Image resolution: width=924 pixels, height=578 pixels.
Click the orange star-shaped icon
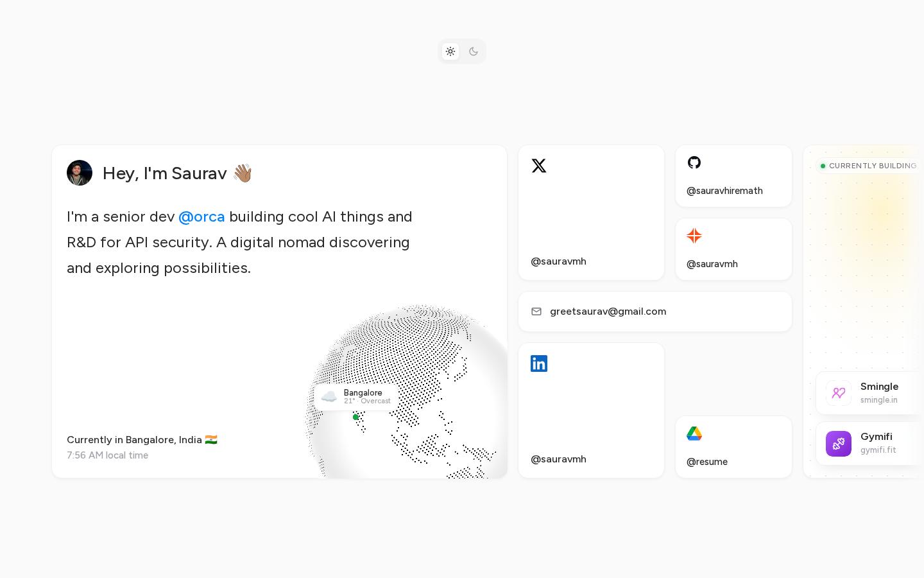coord(694,236)
